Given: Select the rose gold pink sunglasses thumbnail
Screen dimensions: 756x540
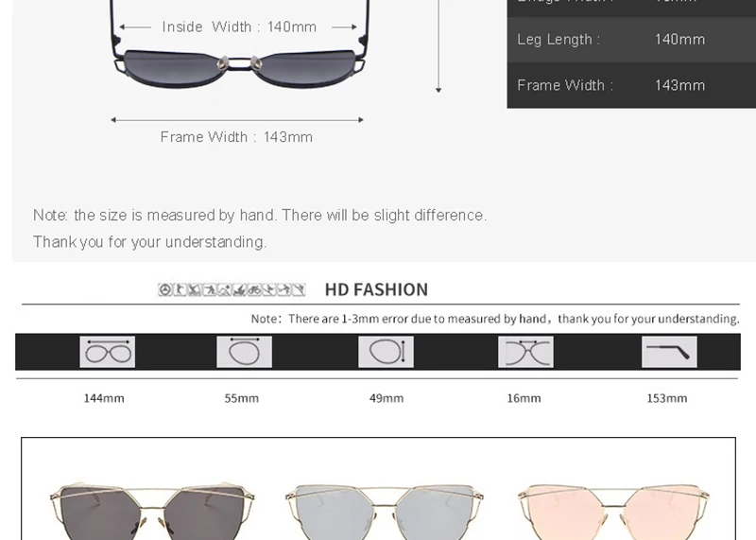Looking at the screenshot, I should point(613,512).
